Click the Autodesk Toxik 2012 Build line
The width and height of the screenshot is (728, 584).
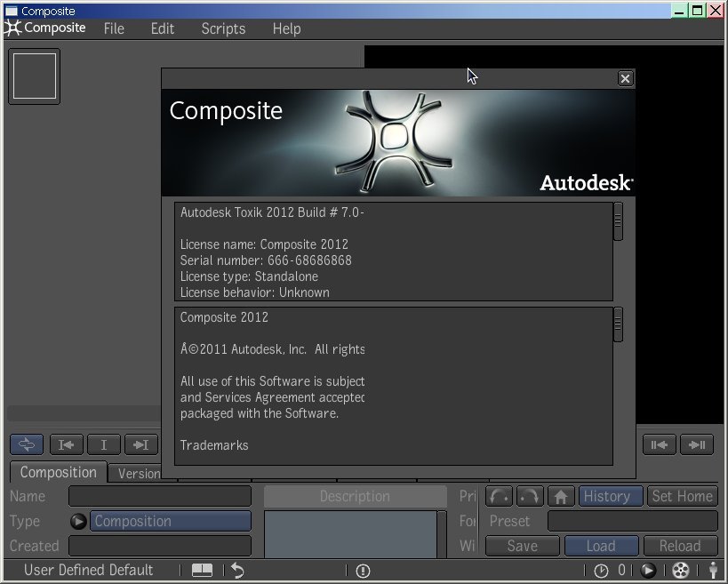click(272, 212)
